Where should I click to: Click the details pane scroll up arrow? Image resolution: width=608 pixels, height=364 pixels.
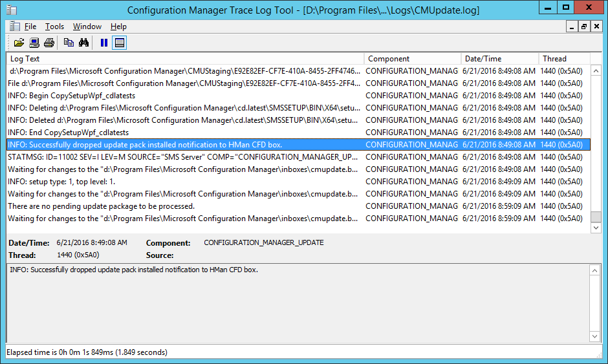[x=594, y=270]
